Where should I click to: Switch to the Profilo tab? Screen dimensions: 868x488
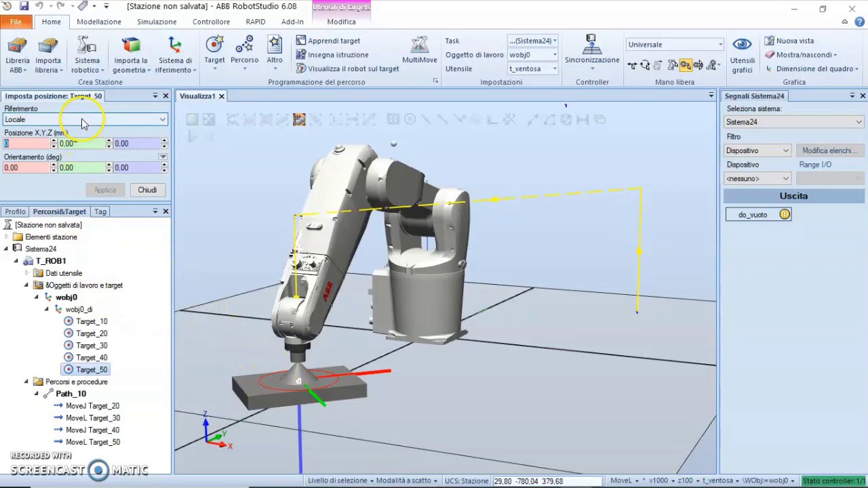(x=15, y=211)
